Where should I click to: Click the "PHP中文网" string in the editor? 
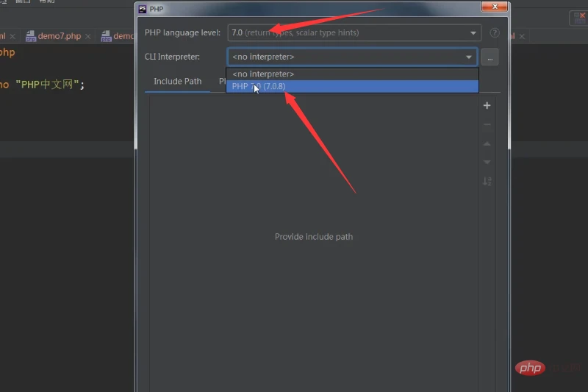point(47,85)
